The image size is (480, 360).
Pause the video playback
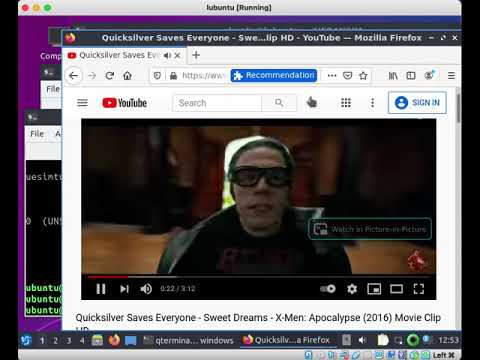(101, 289)
